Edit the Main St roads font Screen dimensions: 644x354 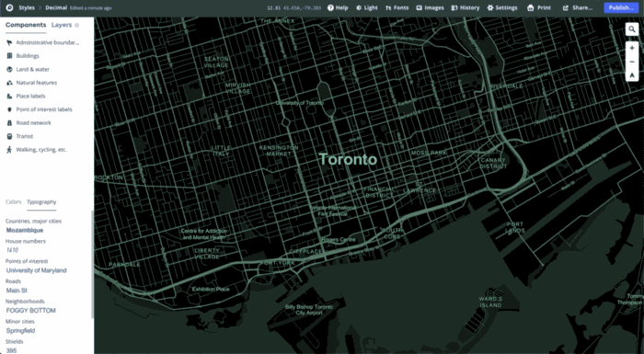17,291
